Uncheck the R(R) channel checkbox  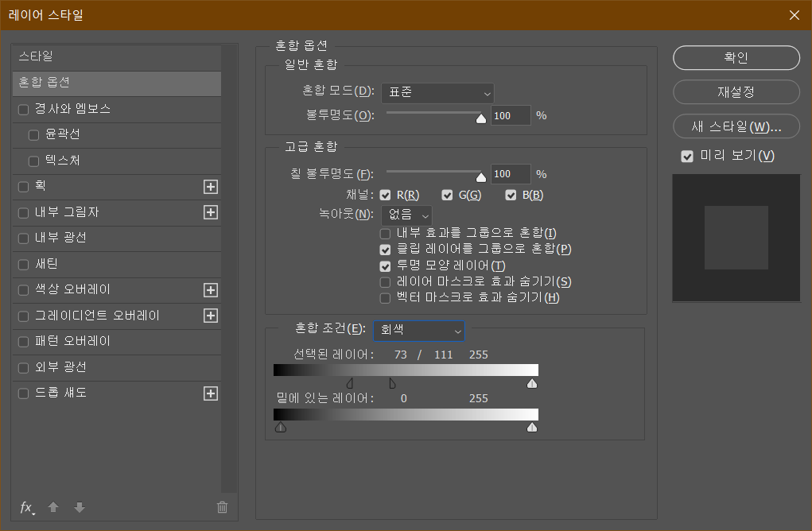tap(385, 195)
